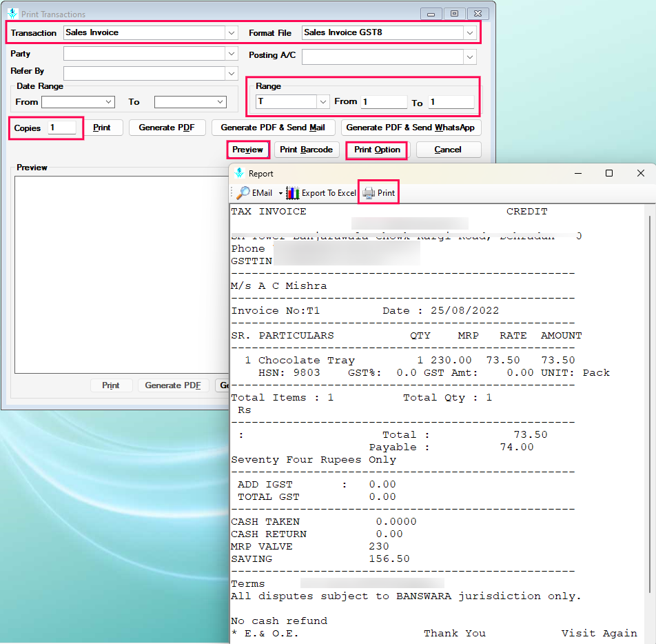656x644 pixels.
Task: Click the Refer By text field
Action: (x=144, y=74)
